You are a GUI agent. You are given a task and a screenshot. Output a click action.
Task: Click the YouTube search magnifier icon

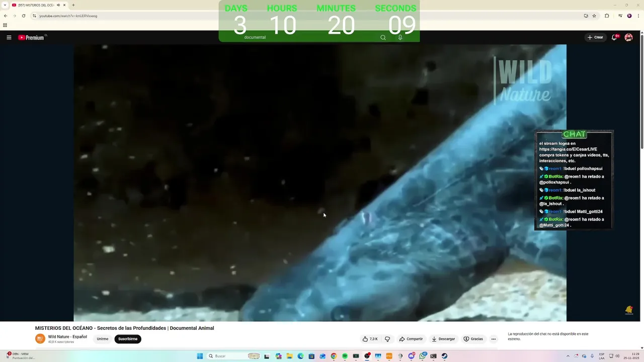tap(383, 37)
